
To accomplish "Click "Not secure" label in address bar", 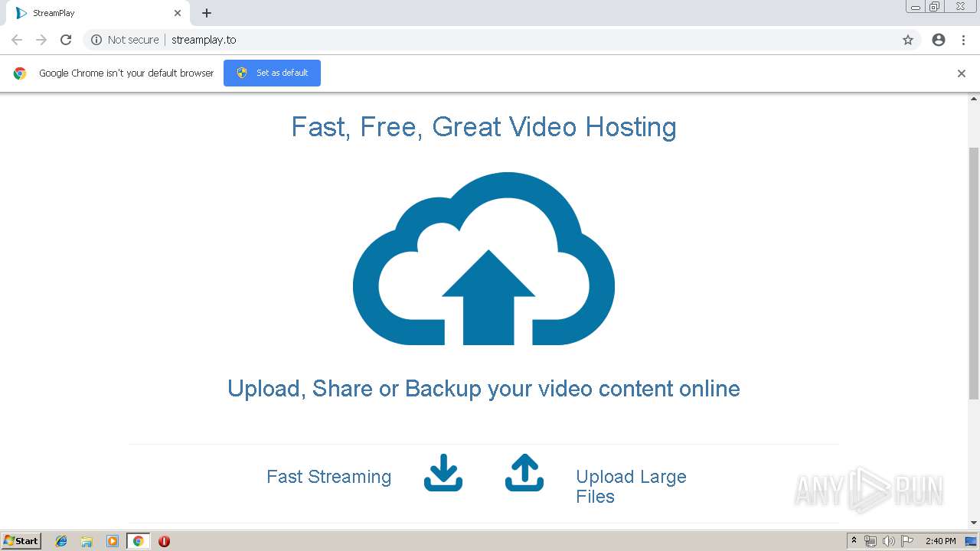I will pos(133,40).
